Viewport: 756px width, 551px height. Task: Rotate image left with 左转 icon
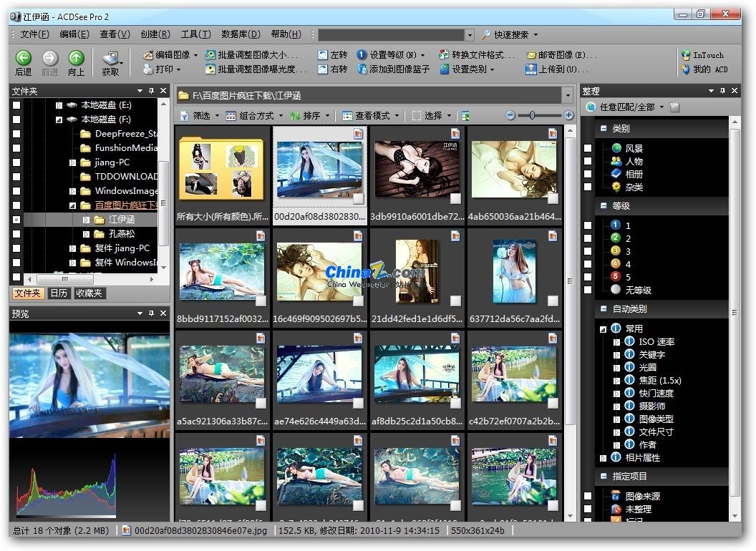click(x=323, y=55)
